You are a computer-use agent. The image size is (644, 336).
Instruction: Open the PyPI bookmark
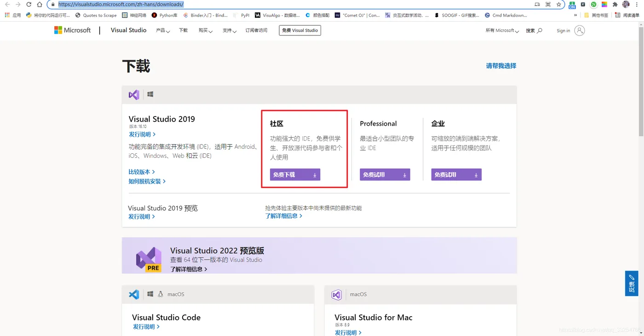[241, 15]
